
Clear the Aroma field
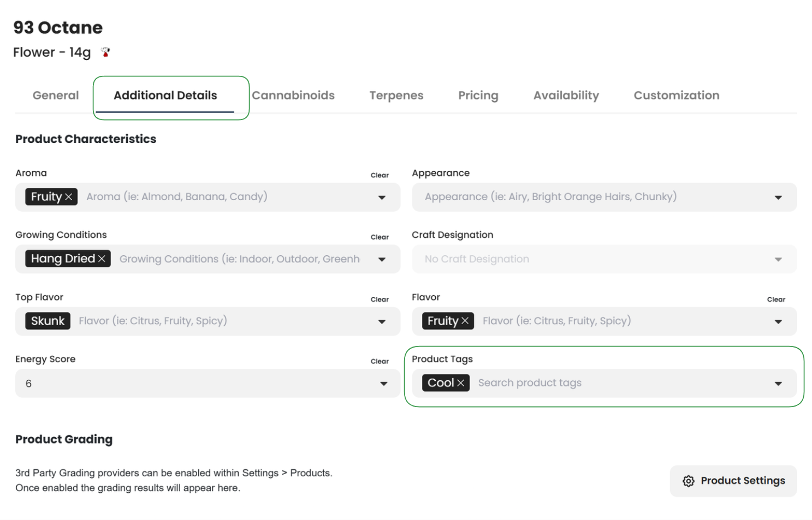point(380,175)
